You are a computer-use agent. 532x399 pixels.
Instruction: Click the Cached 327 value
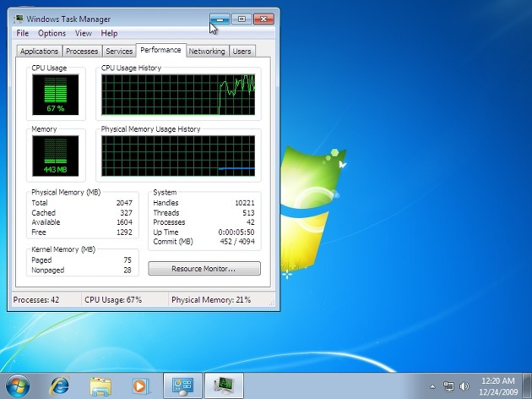[126, 213]
